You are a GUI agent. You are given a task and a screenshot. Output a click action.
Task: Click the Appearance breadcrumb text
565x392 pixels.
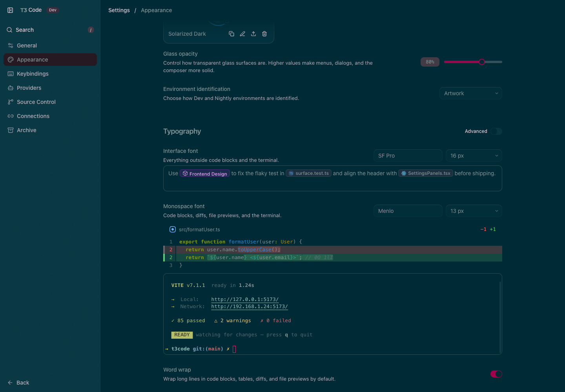(x=157, y=10)
